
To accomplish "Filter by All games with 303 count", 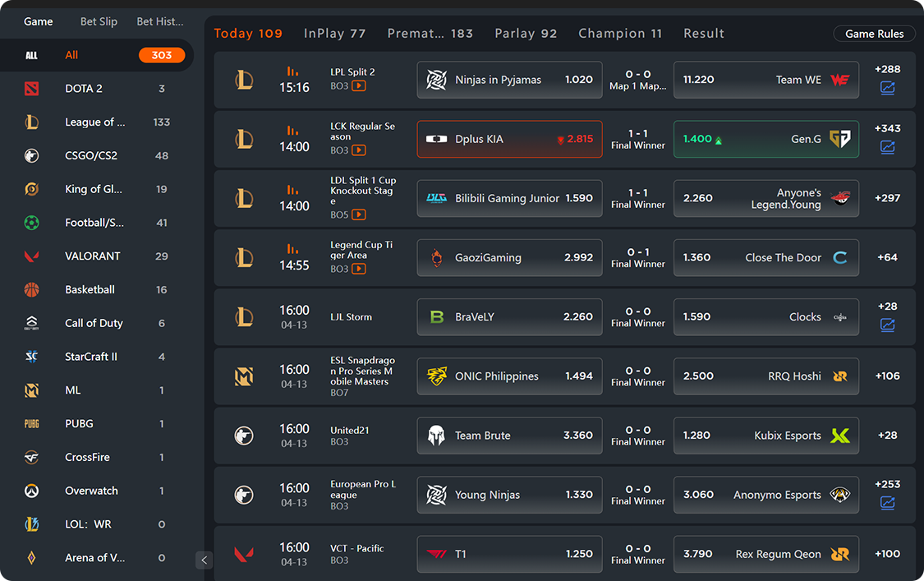I will click(x=97, y=55).
